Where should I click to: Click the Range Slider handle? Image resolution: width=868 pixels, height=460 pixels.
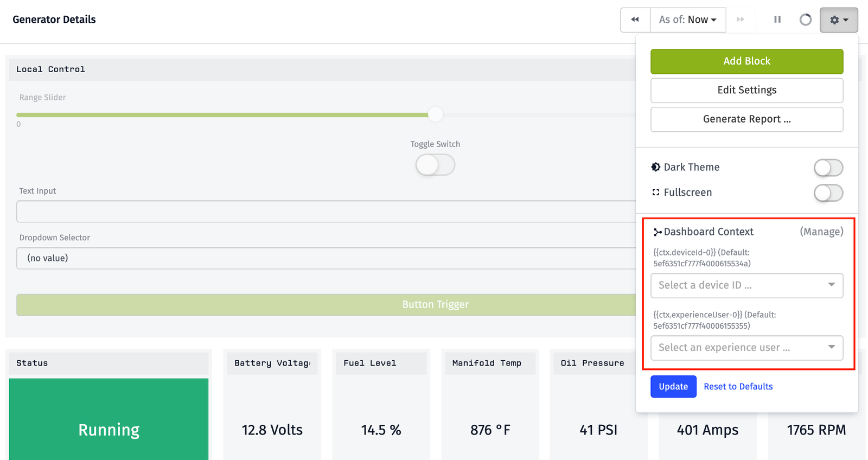coord(435,114)
